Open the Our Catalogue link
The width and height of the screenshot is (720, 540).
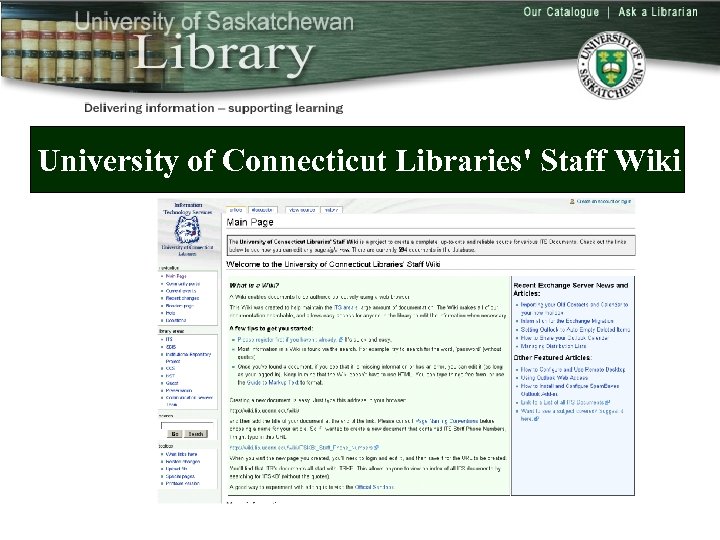click(561, 12)
